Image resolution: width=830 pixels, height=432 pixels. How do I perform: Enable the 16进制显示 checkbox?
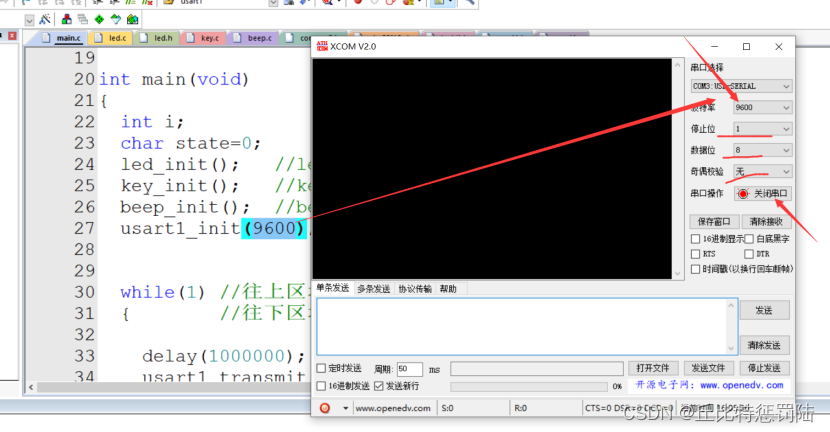click(696, 239)
